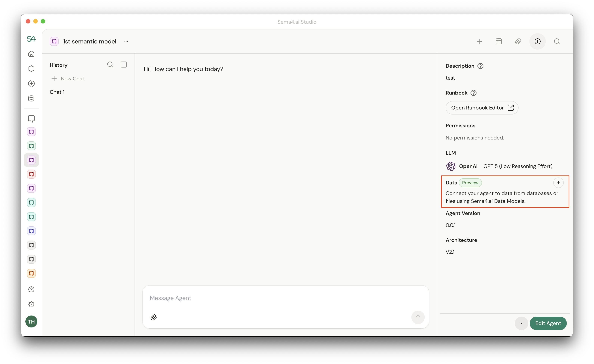Open the Runbook help tooltip icon
This screenshot has width=594, height=364.
tap(474, 93)
